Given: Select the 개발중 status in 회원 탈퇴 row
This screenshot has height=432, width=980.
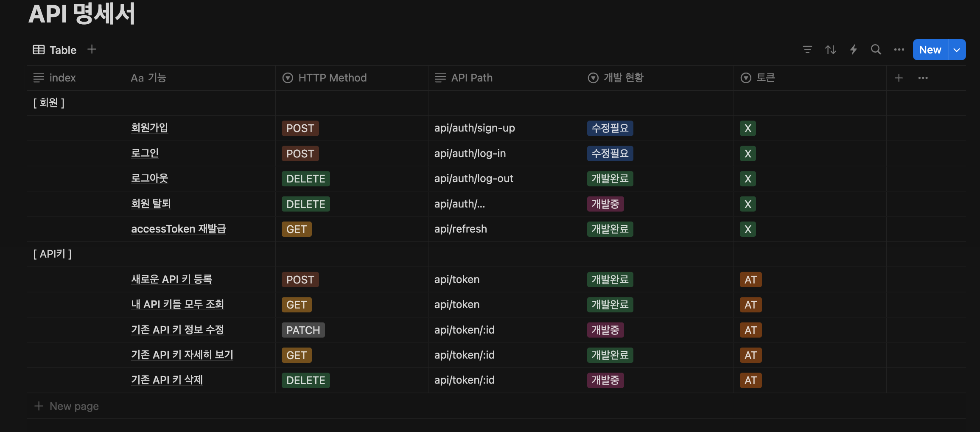Looking at the screenshot, I should pyautogui.click(x=605, y=204).
